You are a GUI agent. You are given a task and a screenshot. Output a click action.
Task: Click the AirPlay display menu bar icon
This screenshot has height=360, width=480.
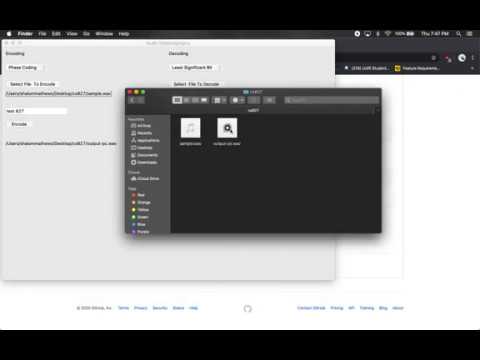pyautogui.click(x=368, y=34)
